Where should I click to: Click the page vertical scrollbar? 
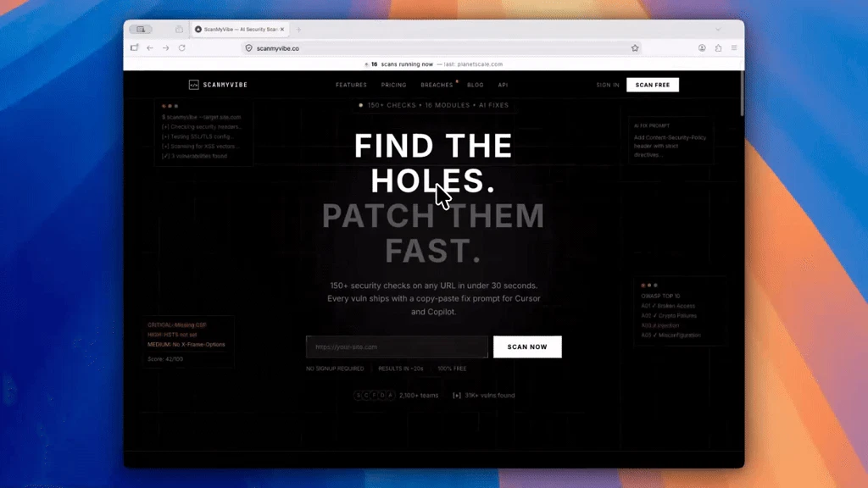(x=743, y=94)
